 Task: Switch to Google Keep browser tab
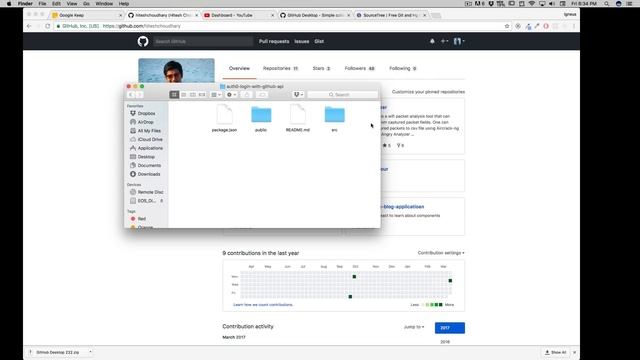[86, 15]
